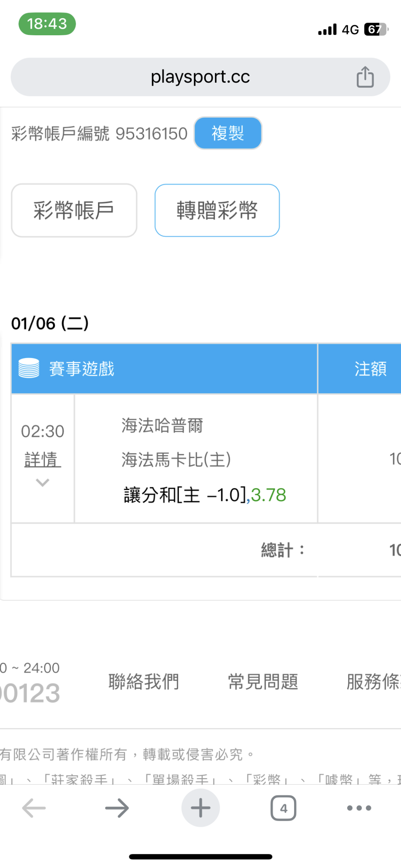
Task: Copy the account number with 複製 button
Action: click(x=228, y=133)
